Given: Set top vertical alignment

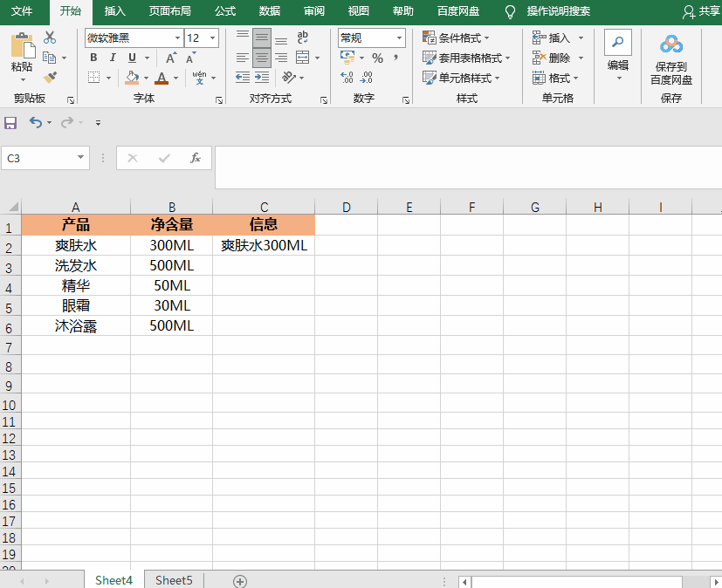Looking at the screenshot, I should tap(243, 38).
